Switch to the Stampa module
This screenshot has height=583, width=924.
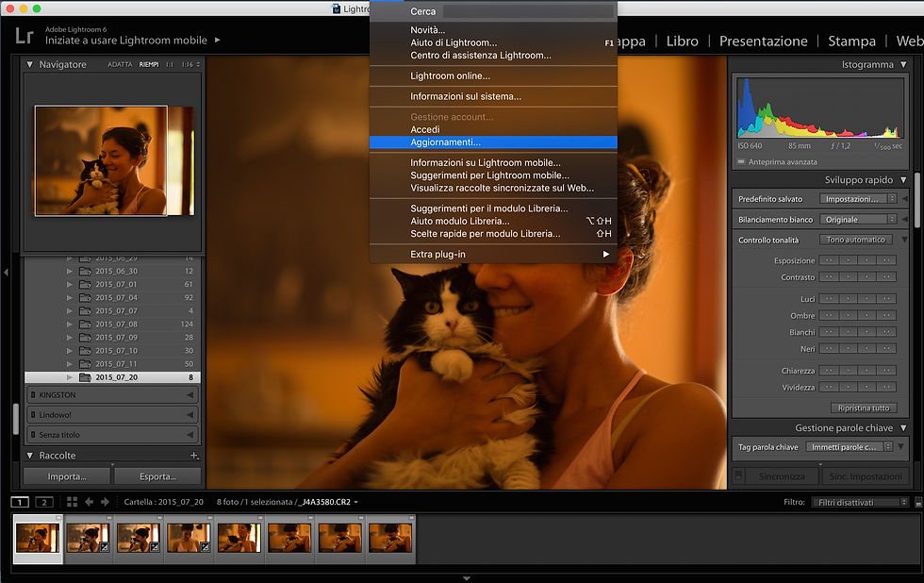tap(851, 42)
